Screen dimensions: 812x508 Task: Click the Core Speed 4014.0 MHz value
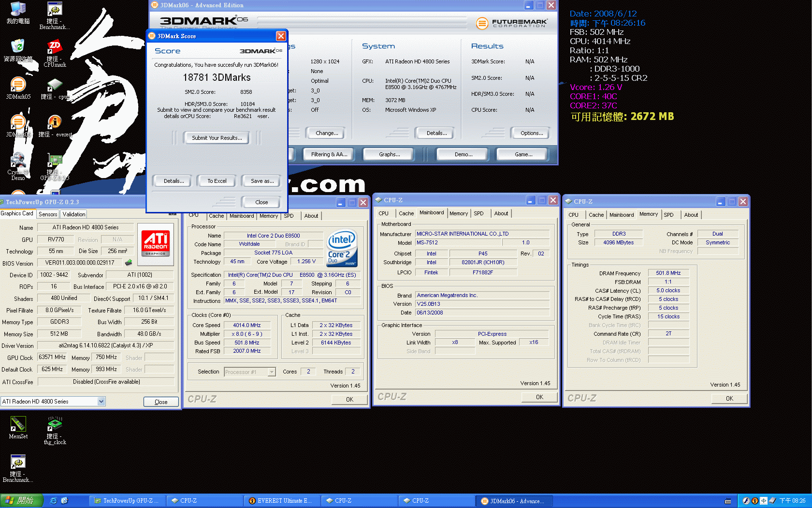coord(246,325)
